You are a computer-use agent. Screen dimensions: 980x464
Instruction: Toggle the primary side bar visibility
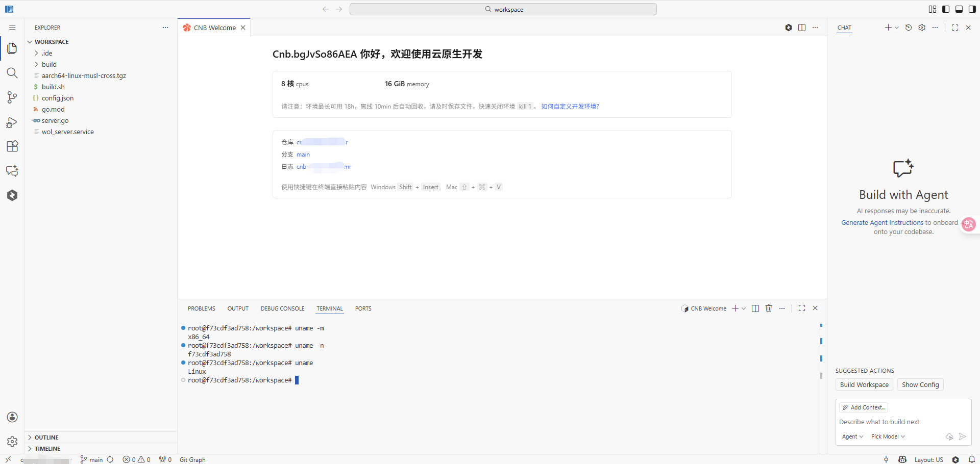(946, 9)
